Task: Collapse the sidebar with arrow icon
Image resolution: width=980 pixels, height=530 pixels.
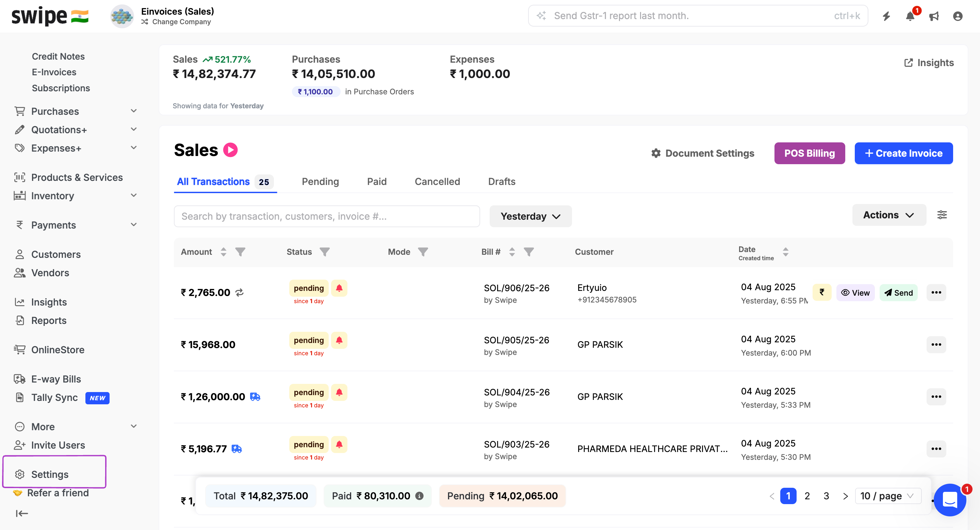Action: pos(22,513)
